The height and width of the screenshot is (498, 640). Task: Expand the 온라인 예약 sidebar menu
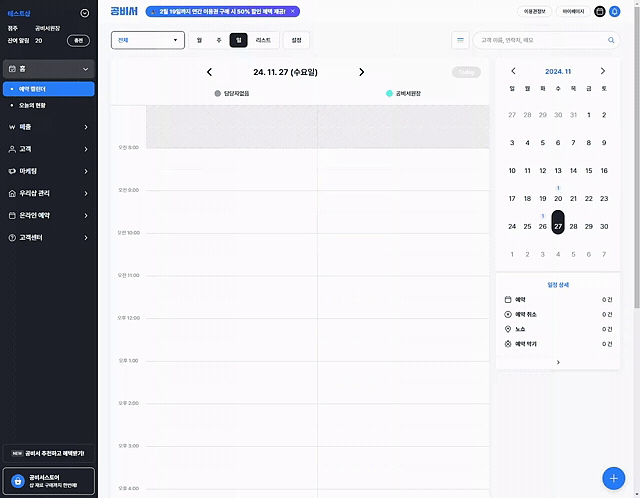(49, 215)
